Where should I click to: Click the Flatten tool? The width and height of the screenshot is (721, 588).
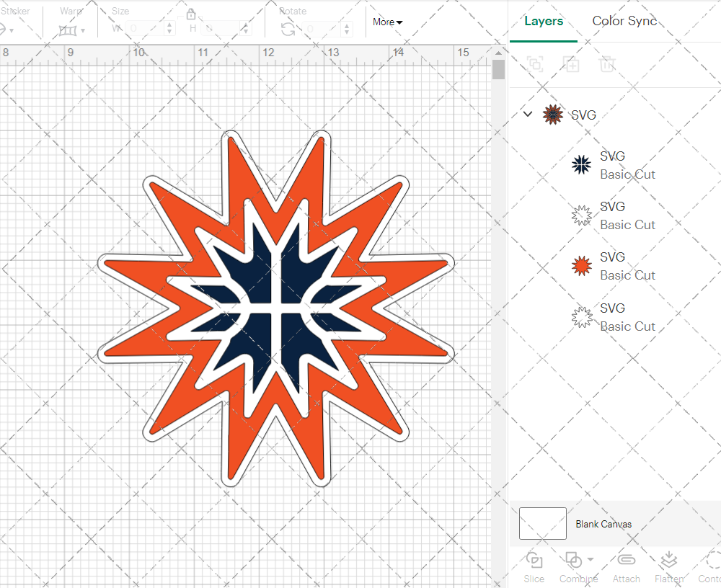(669, 568)
